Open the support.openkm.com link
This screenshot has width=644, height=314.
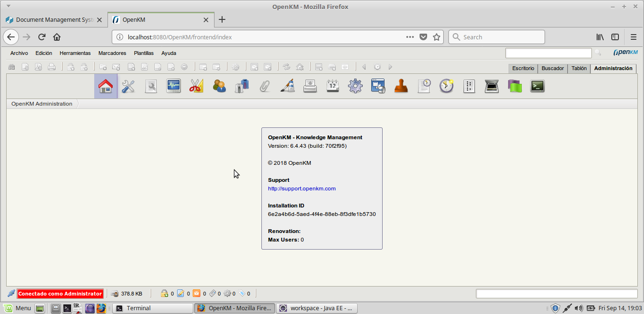(x=302, y=188)
